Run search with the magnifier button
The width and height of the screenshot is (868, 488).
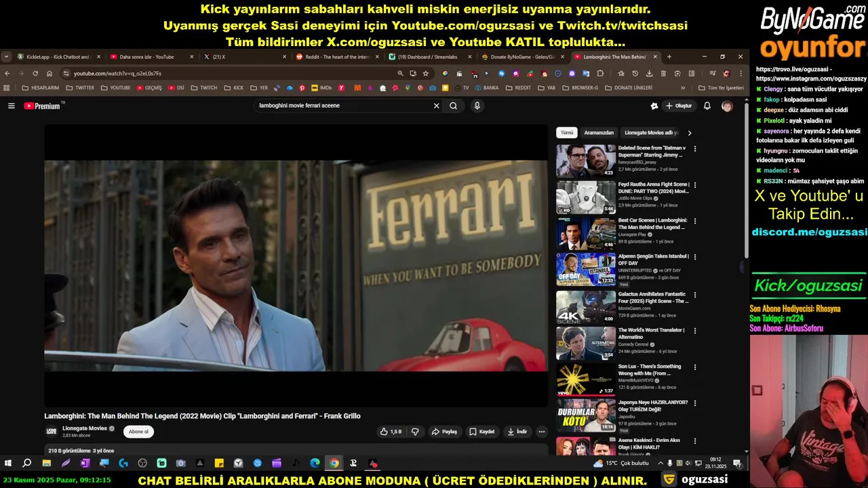click(x=453, y=106)
